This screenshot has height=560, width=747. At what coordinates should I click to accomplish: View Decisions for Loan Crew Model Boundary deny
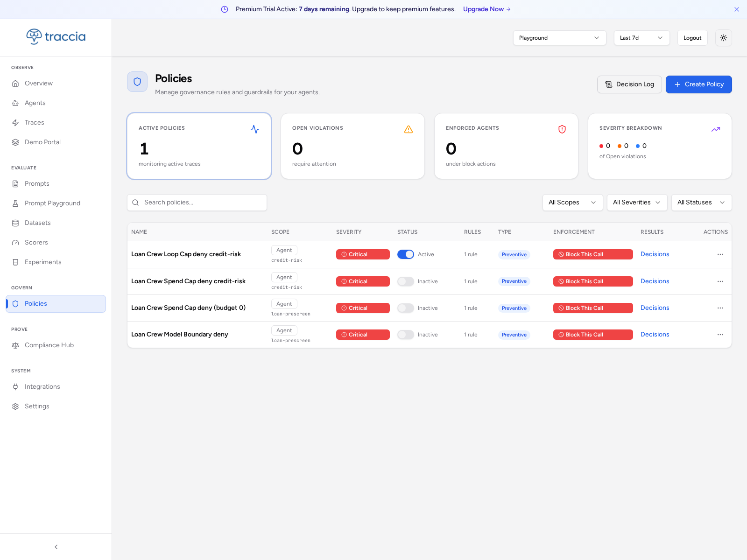pos(655,335)
